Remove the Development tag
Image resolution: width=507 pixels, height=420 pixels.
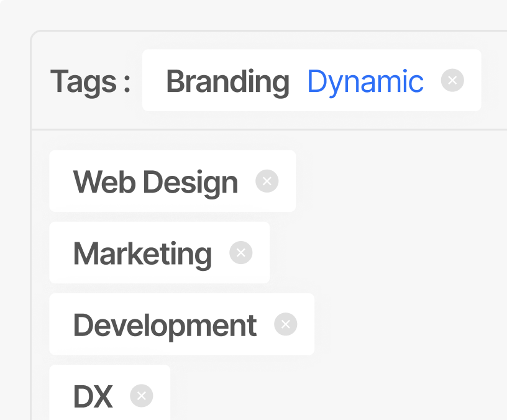[x=286, y=324]
